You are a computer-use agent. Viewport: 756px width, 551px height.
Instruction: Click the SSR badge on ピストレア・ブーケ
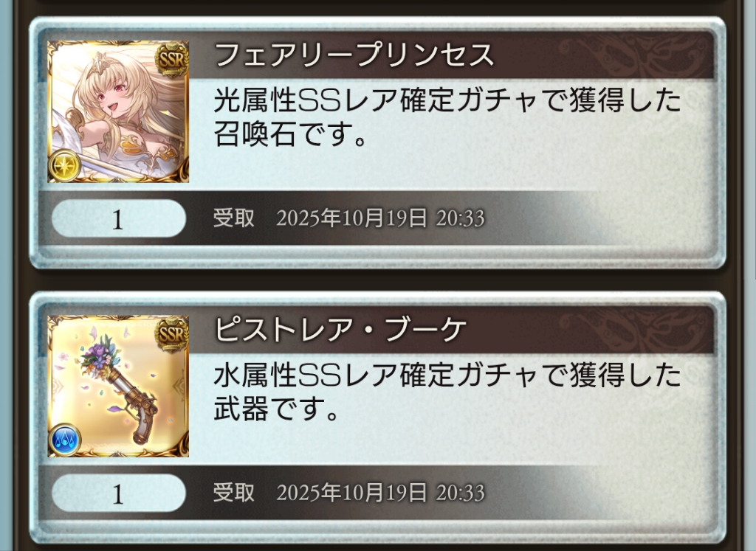pos(171,333)
